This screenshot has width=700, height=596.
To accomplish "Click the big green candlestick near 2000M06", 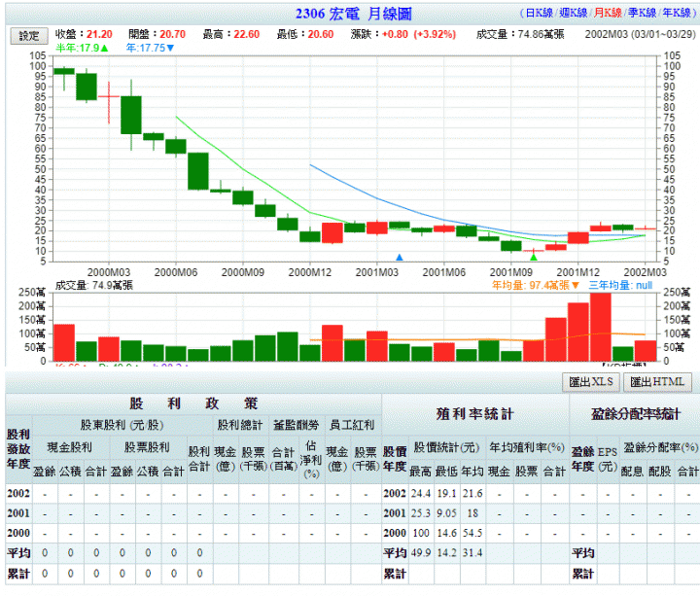I will click(x=198, y=171).
